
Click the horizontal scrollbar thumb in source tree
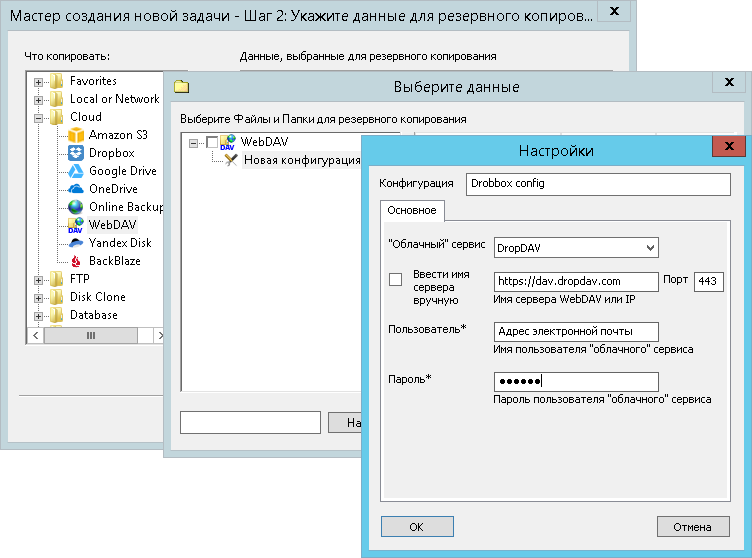(x=91, y=335)
